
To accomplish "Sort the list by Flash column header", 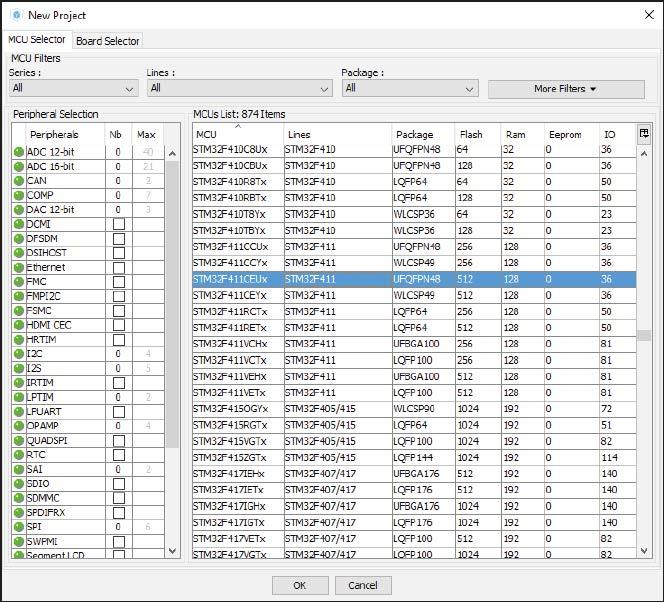I will tap(478, 134).
